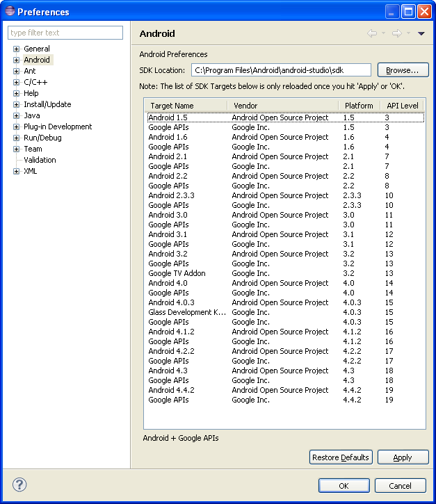Select the Android 3.1 target row
The width and height of the screenshot is (436, 504).
(x=286, y=234)
